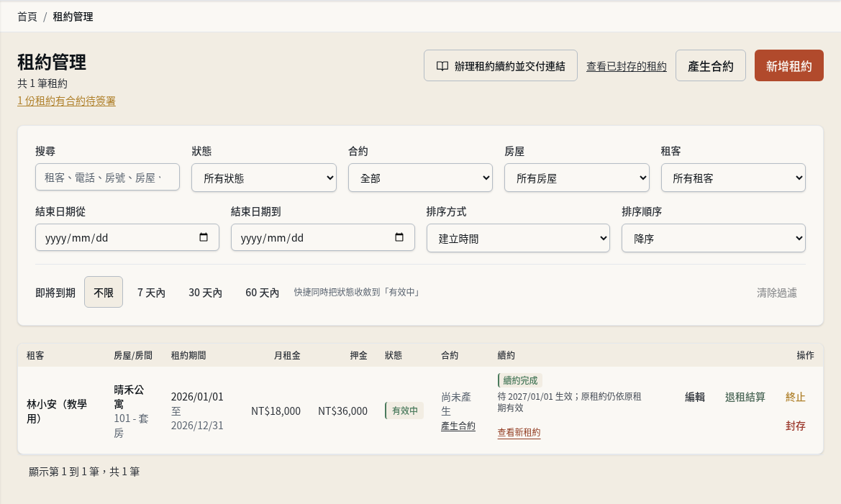Select the 不限 expiry filter
The image size is (841, 504).
[x=104, y=292]
